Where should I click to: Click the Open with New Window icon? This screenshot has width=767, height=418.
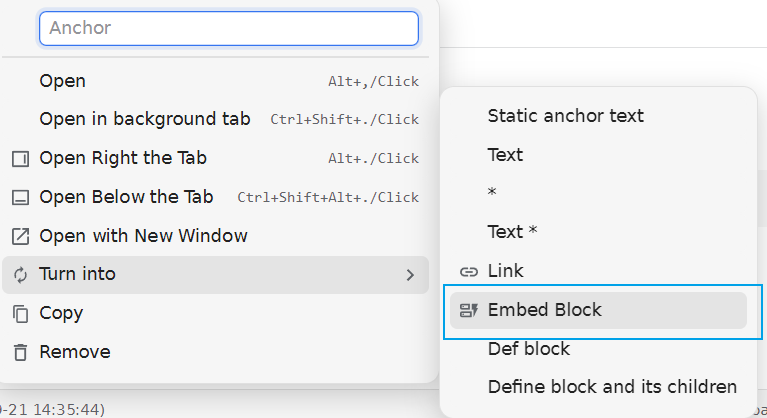tap(20, 237)
